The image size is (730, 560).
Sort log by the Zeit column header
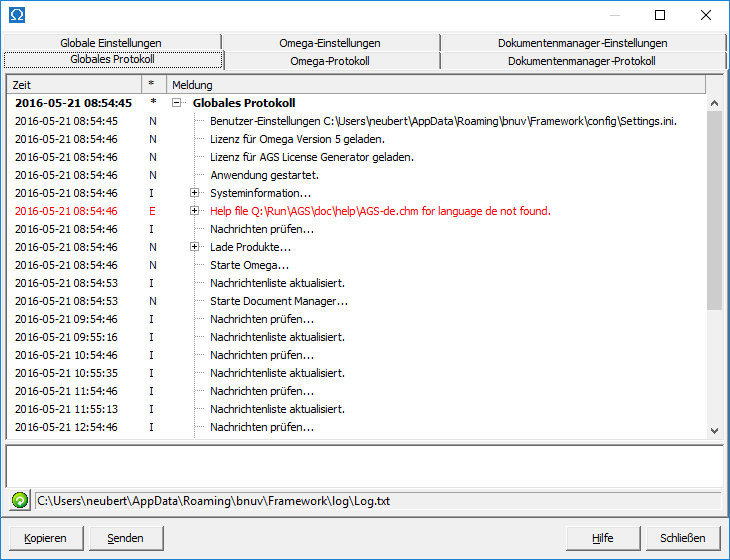point(72,85)
